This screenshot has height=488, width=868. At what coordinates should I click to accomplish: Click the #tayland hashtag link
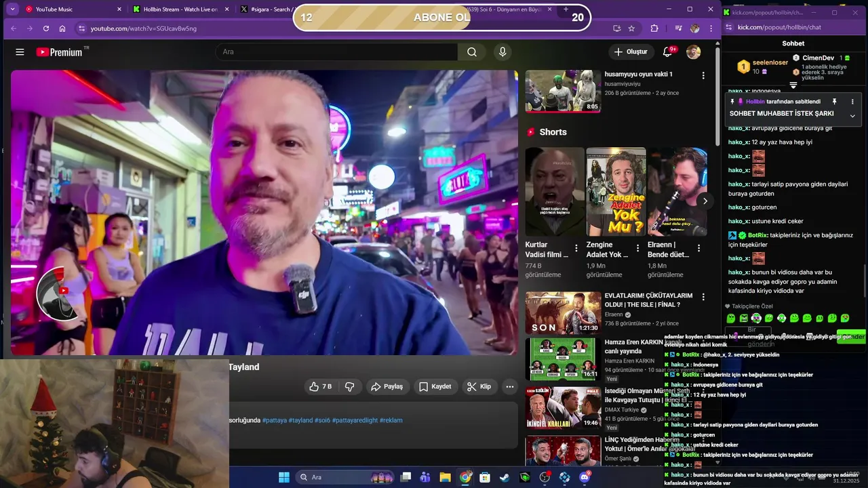(x=300, y=420)
